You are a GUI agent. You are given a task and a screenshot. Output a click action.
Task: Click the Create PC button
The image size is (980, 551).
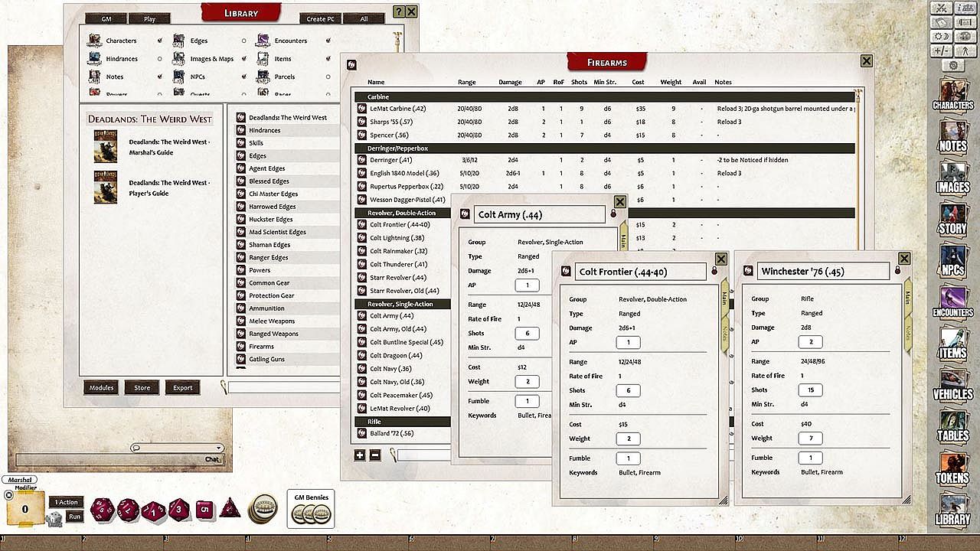click(320, 18)
